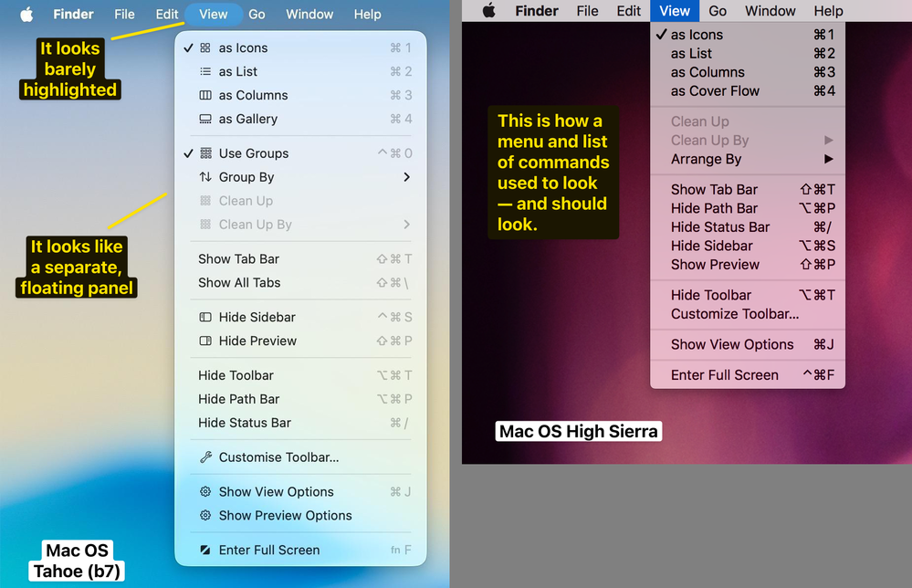This screenshot has height=588, width=912.
Task: Select Hide Status Bar in Tahoe menu
Action: (x=300, y=423)
